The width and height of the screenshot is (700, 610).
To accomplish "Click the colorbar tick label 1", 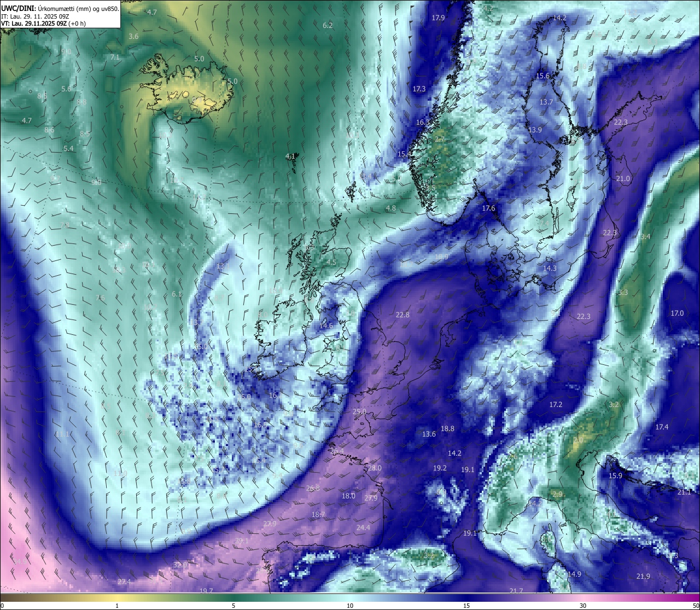I will coord(117,606).
